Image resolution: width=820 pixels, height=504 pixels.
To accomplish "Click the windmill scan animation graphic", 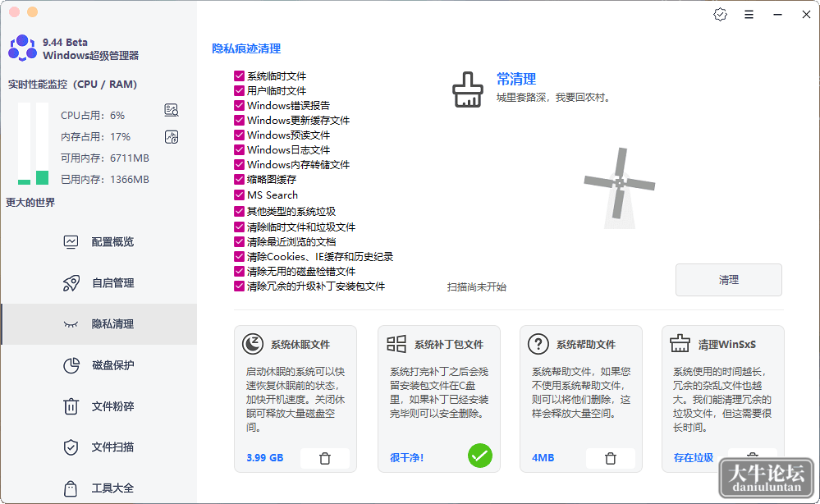I will tap(620, 188).
